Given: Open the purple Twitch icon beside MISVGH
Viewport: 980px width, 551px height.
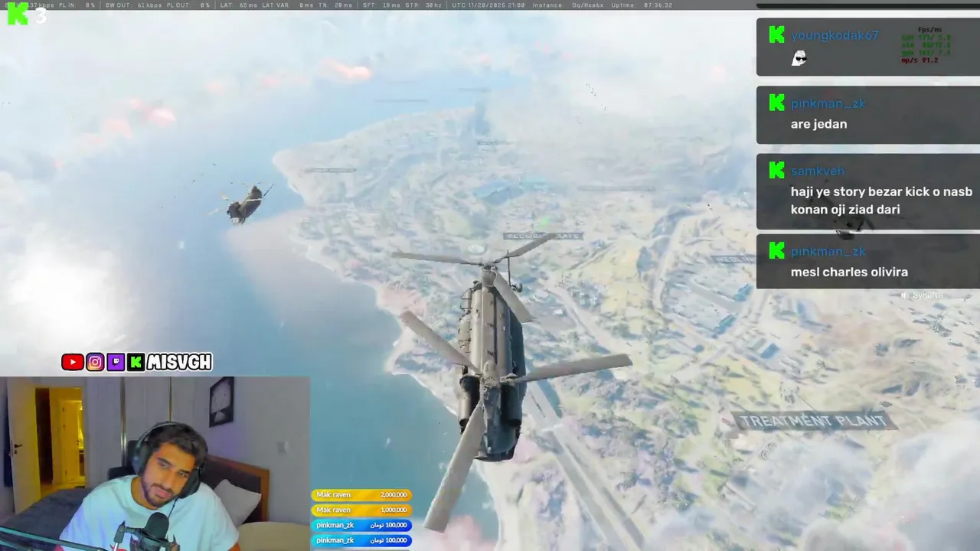Looking at the screenshot, I should pos(116,362).
